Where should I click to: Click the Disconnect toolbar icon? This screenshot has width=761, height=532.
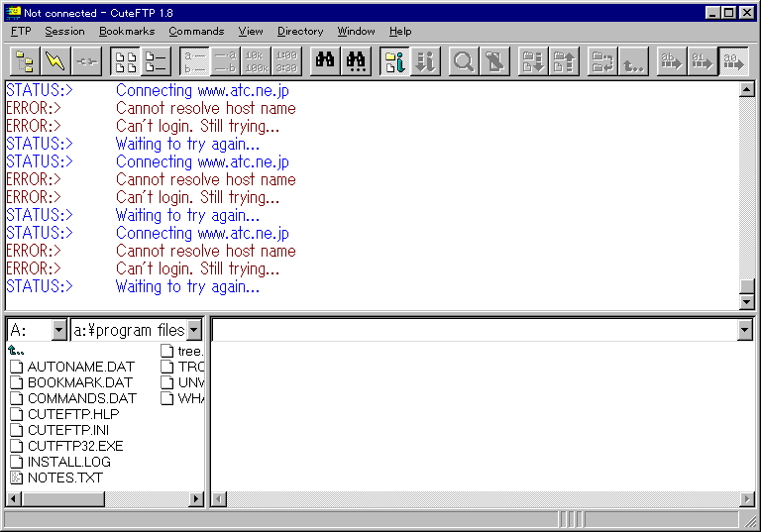pos(86,61)
